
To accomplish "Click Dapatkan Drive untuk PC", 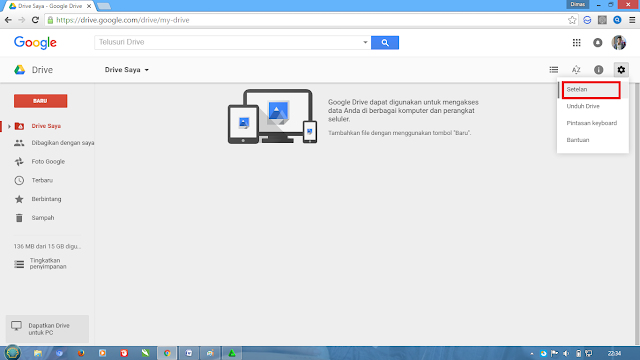I will click(47, 329).
